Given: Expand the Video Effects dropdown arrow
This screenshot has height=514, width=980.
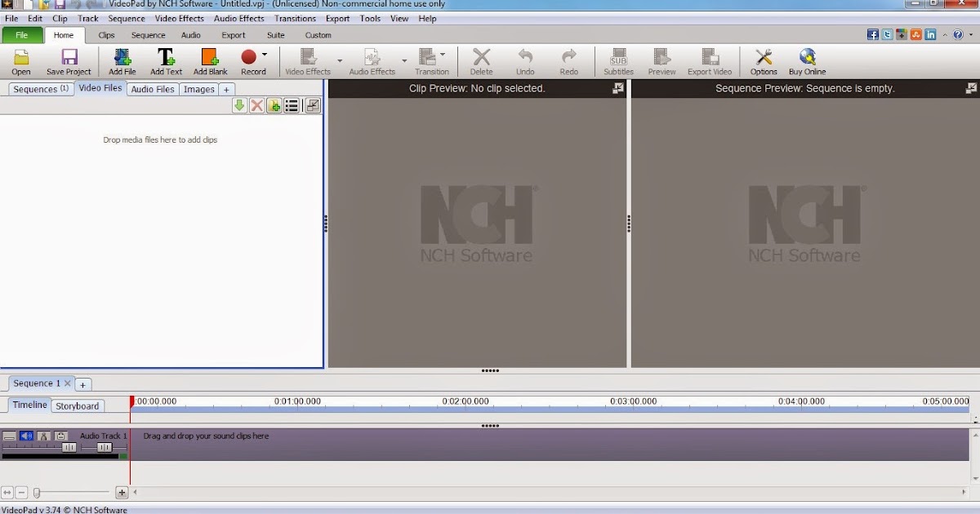Looking at the screenshot, I should click(340, 60).
